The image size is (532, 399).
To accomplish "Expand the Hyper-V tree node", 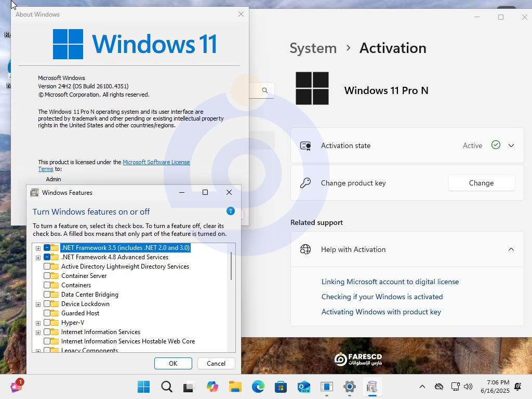I will (38, 323).
